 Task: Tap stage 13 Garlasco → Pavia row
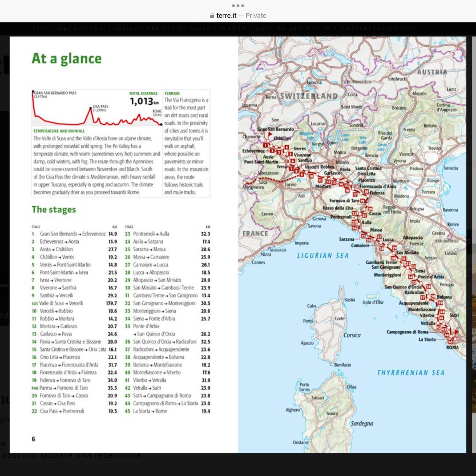pyautogui.click(x=74, y=334)
